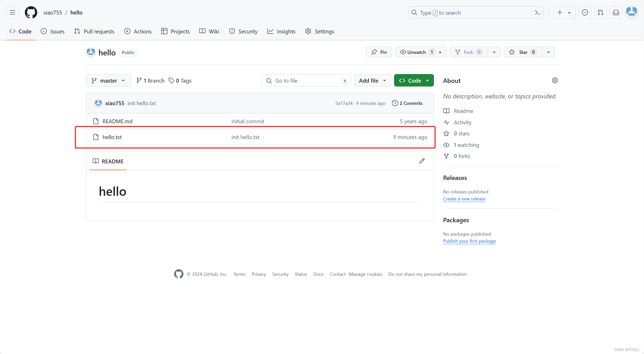Click Publish your first package
This screenshot has width=644, height=354.
[x=469, y=241]
